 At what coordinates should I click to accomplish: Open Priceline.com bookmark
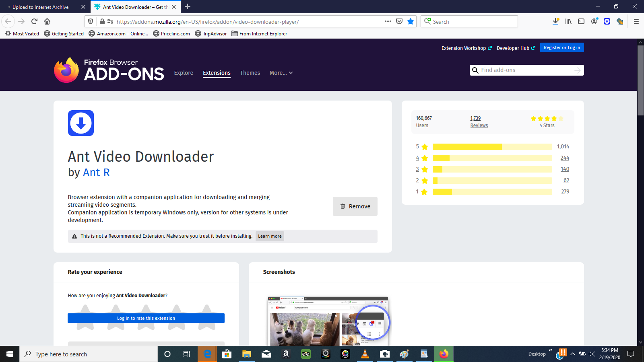point(171,34)
